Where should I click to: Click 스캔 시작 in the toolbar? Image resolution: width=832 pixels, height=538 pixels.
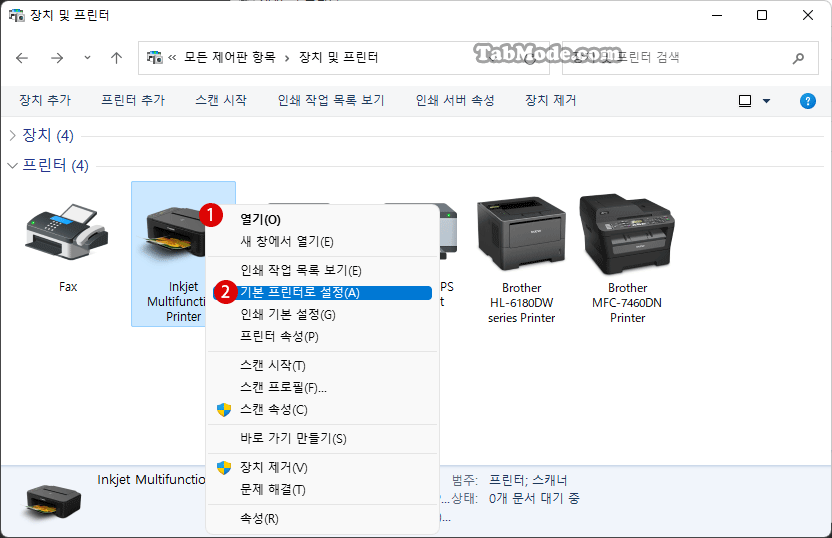pyautogui.click(x=221, y=100)
